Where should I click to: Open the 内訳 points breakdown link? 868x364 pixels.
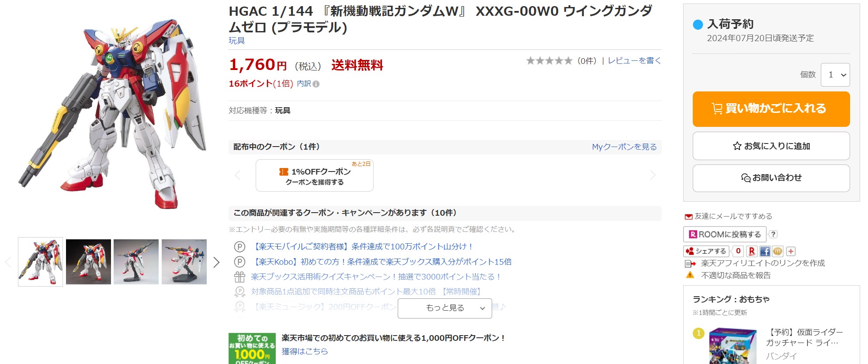304,84
